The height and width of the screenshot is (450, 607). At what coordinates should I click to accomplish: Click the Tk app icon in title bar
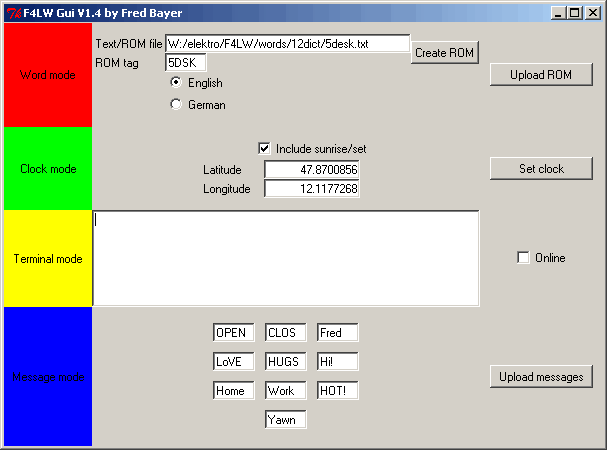point(13,13)
